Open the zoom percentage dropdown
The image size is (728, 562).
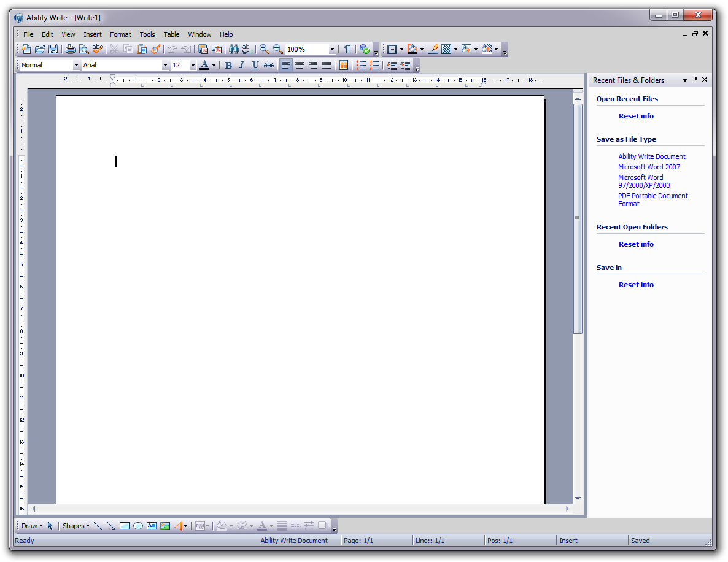(332, 49)
